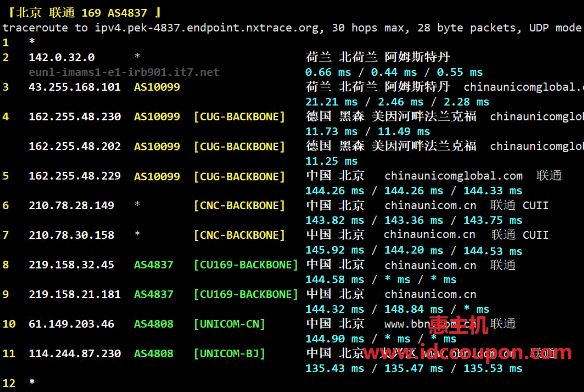Click latency value 144.33 ms
Viewport: 584px width, 392px height.
pos(493,190)
